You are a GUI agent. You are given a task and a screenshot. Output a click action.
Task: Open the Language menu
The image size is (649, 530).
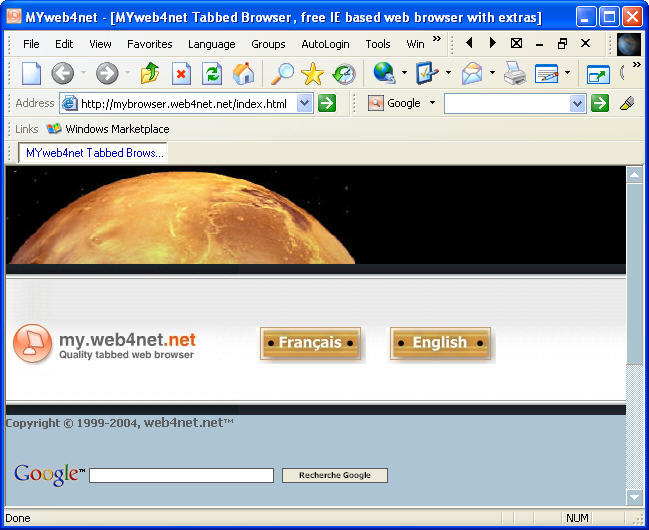click(x=212, y=44)
